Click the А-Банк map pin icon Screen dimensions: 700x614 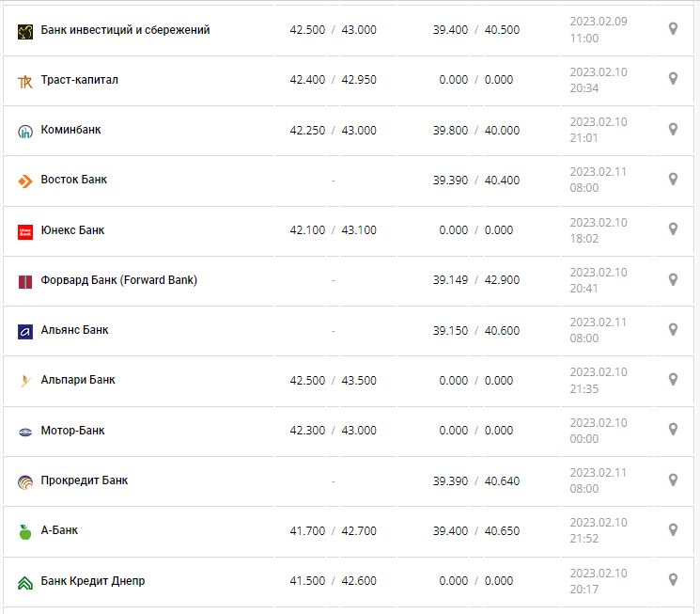point(673,529)
